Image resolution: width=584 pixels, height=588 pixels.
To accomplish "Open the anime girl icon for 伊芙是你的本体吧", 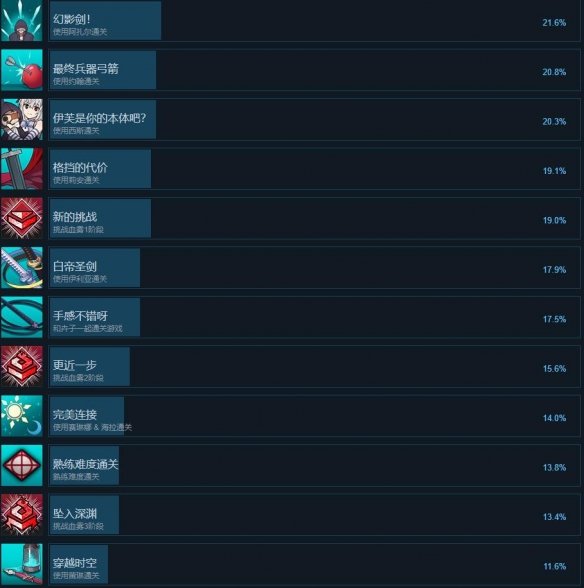I will (x=22, y=119).
